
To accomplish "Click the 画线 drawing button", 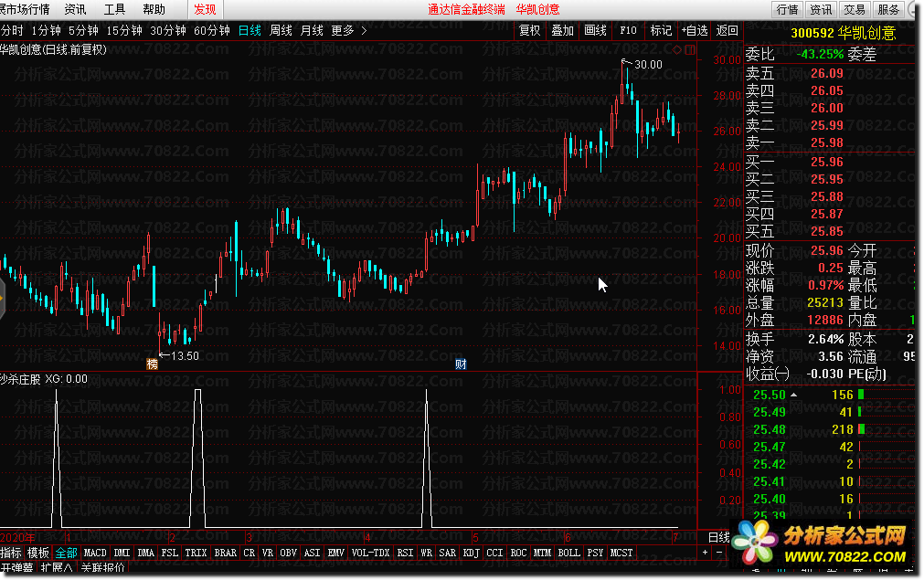I will 595,31.
